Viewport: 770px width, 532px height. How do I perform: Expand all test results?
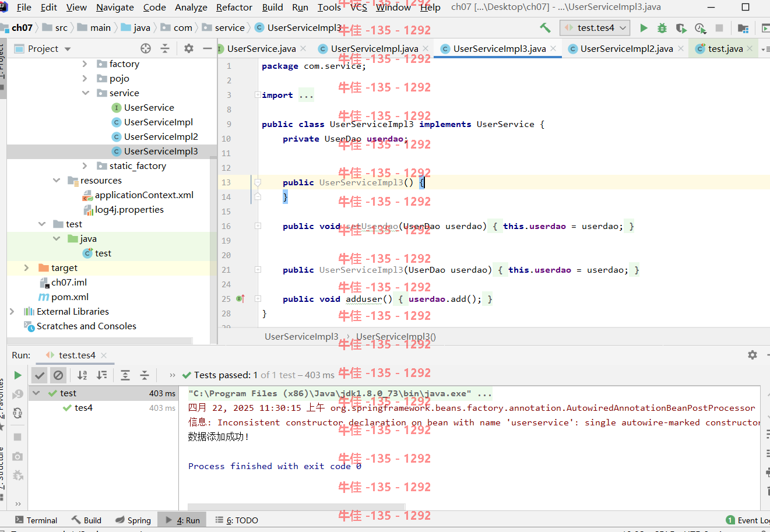click(x=125, y=375)
